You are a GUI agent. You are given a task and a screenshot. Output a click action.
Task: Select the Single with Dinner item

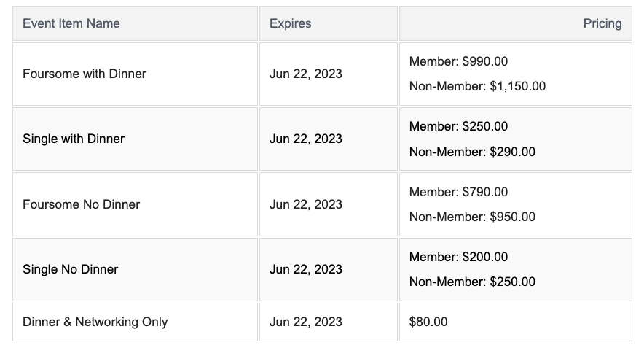pyautogui.click(x=74, y=139)
